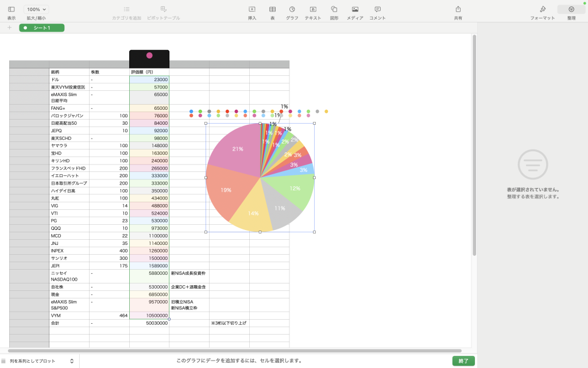Open the グラフ chart icon
The image size is (588, 368).
tap(292, 9)
